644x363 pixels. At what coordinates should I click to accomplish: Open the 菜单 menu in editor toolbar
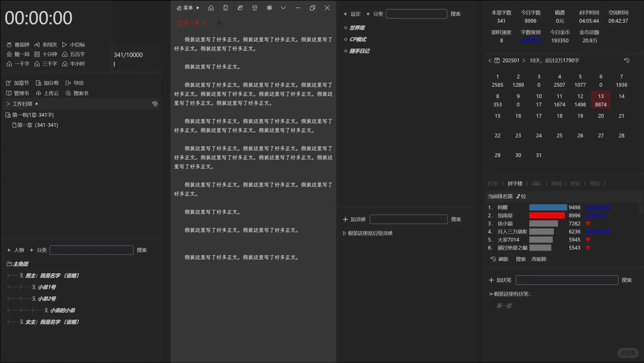(188, 8)
